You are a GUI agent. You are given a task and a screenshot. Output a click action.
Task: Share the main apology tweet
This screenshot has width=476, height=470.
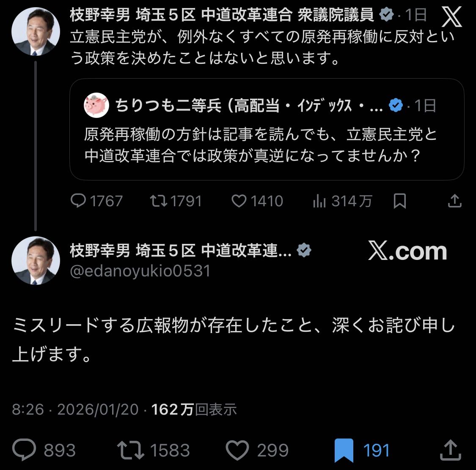point(450,450)
